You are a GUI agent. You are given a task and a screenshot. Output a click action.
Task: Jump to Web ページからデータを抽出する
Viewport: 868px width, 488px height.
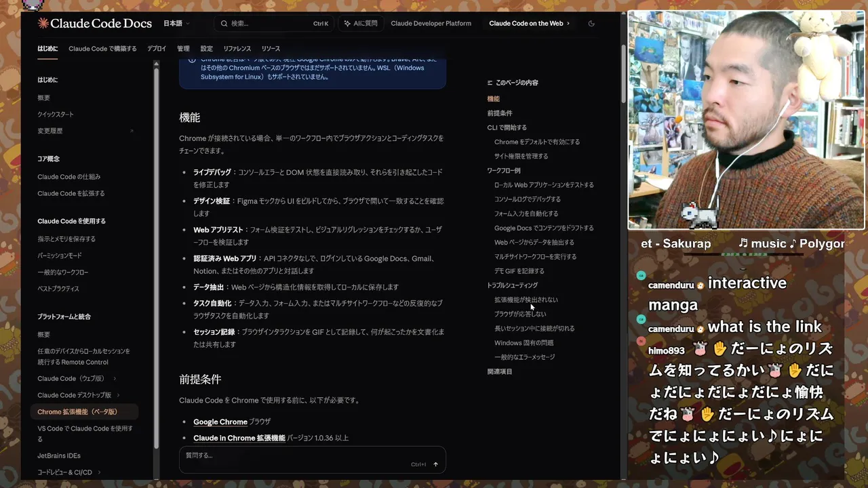coord(534,242)
